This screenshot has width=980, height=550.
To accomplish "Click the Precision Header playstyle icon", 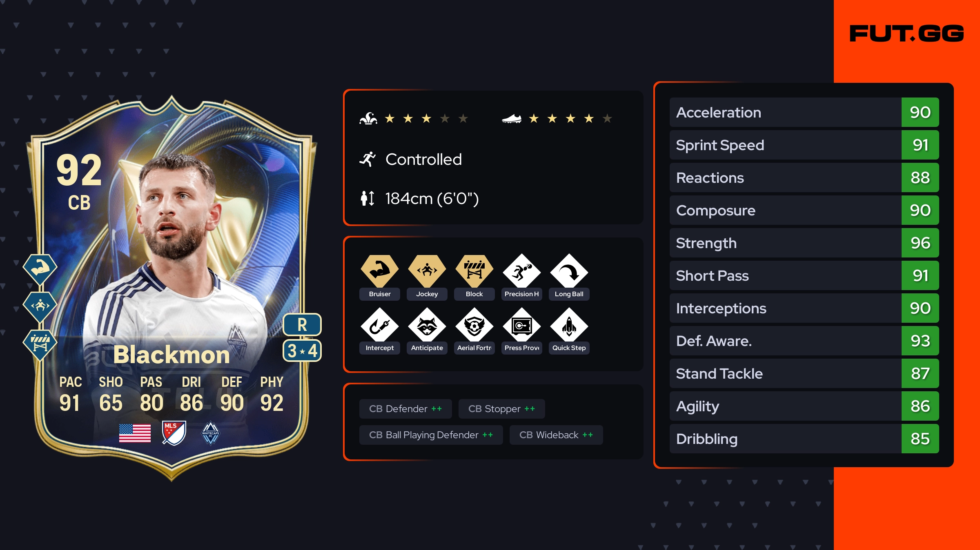I will coord(522,271).
